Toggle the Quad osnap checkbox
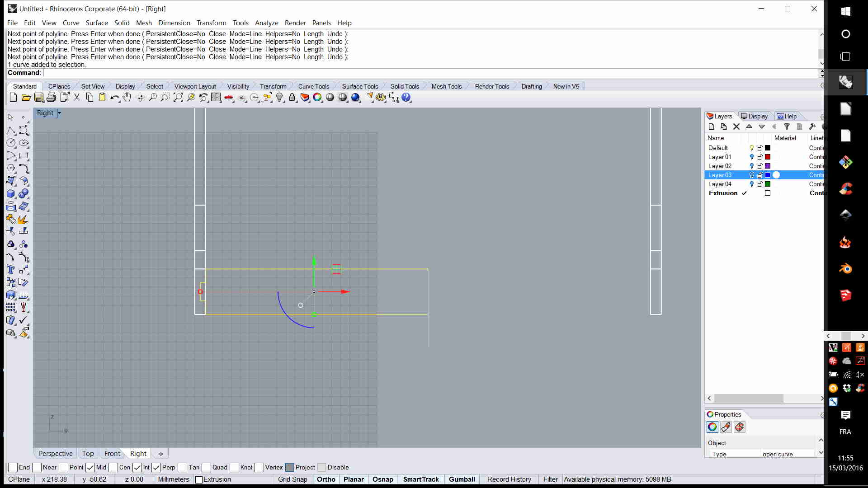This screenshot has height=488, width=868. (207, 468)
